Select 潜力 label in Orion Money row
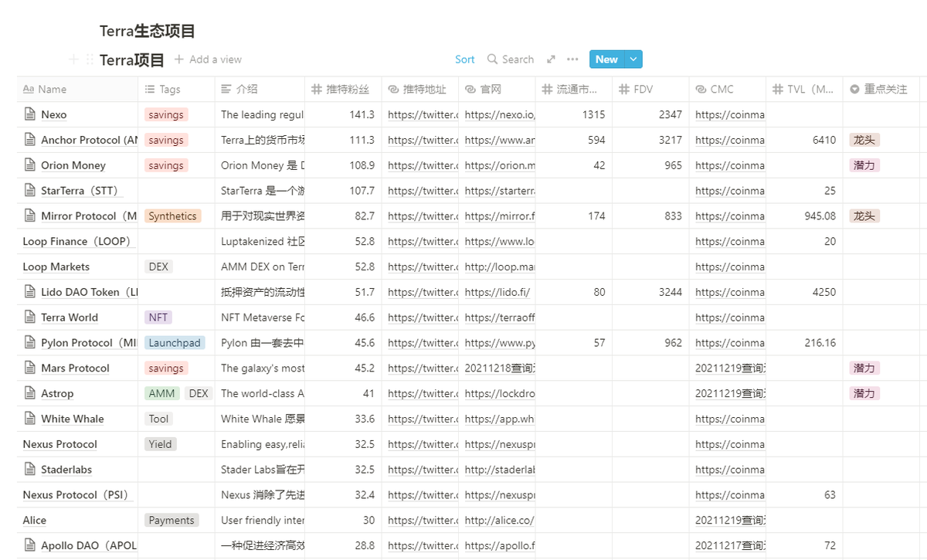The width and height of the screenshot is (927, 560). pyautogui.click(x=864, y=165)
